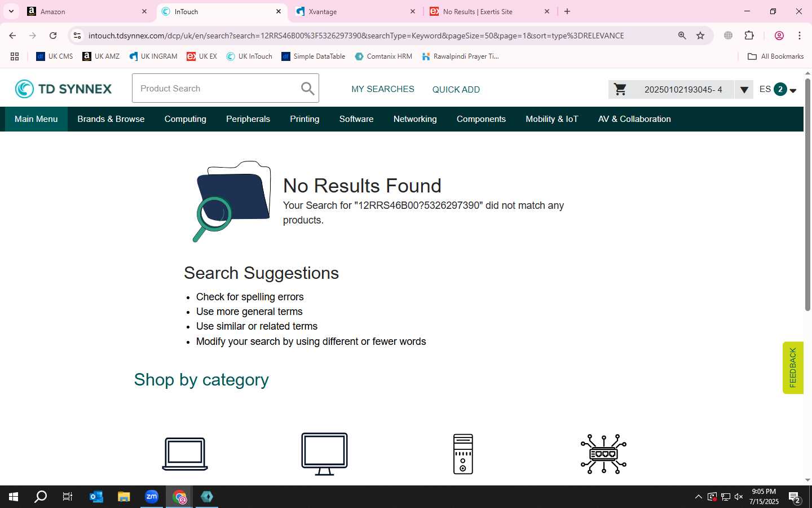Screen dimensions: 812x508
Task: Reload the page with refresh icon
Action: pyautogui.click(x=53, y=36)
